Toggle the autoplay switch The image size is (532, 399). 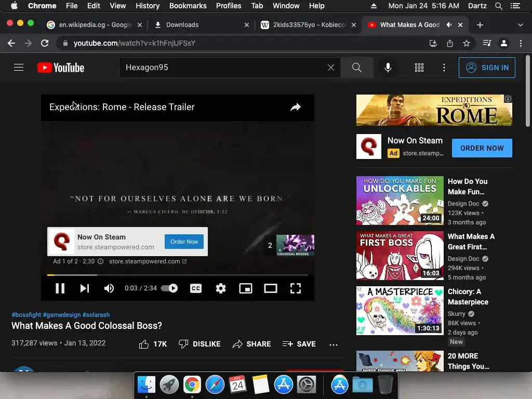(169, 288)
